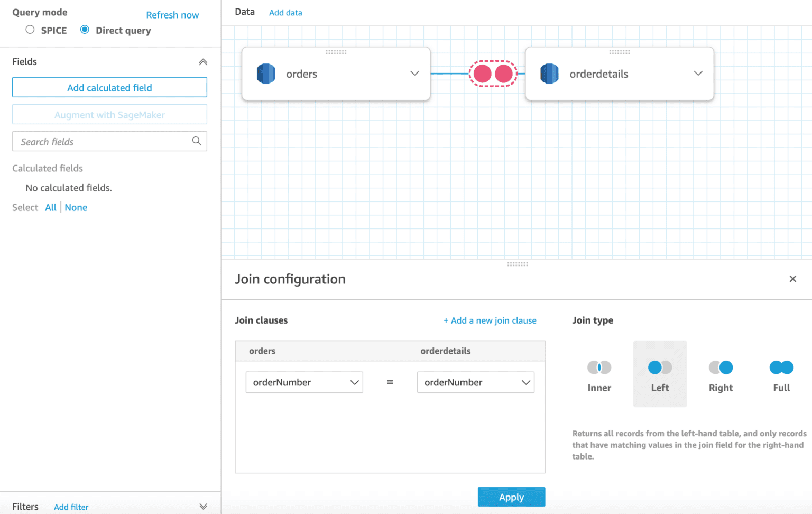Choose the Right join type icon
This screenshot has width=812, height=514.
pos(721,368)
